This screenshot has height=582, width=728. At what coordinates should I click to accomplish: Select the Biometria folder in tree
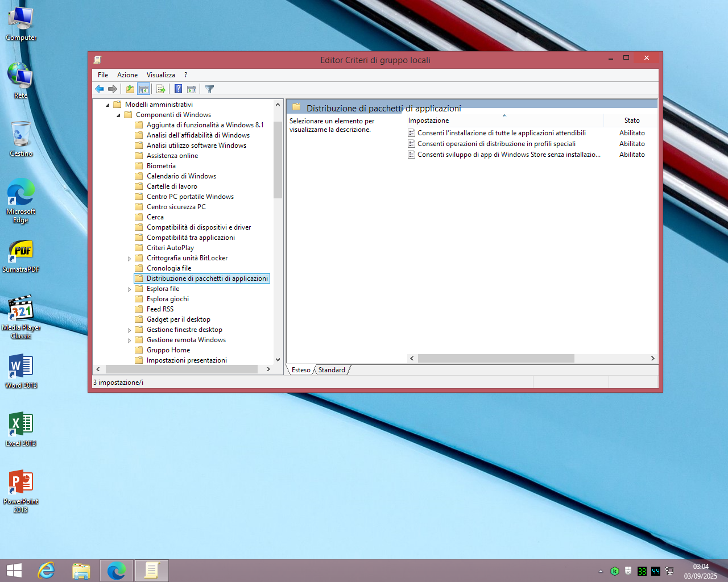[x=161, y=166]
